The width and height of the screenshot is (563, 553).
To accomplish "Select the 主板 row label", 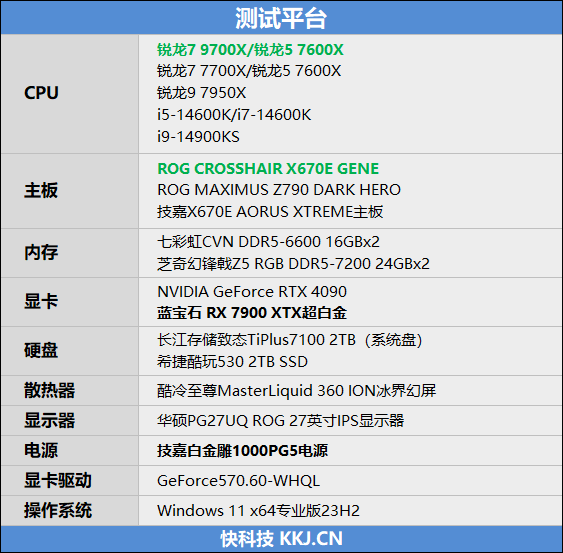I will coord(41,190).
